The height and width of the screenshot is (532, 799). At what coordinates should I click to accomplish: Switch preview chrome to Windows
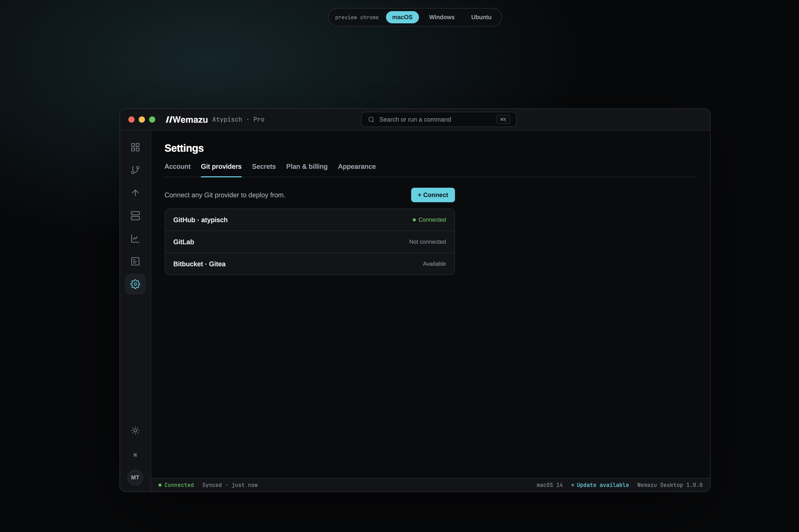441,17
